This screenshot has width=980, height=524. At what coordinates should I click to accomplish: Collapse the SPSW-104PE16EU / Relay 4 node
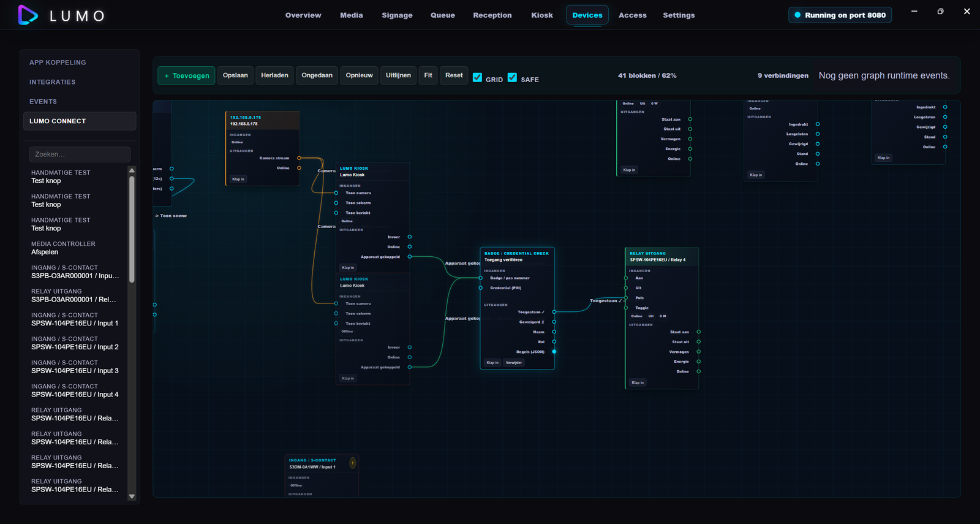click(638, 382)
